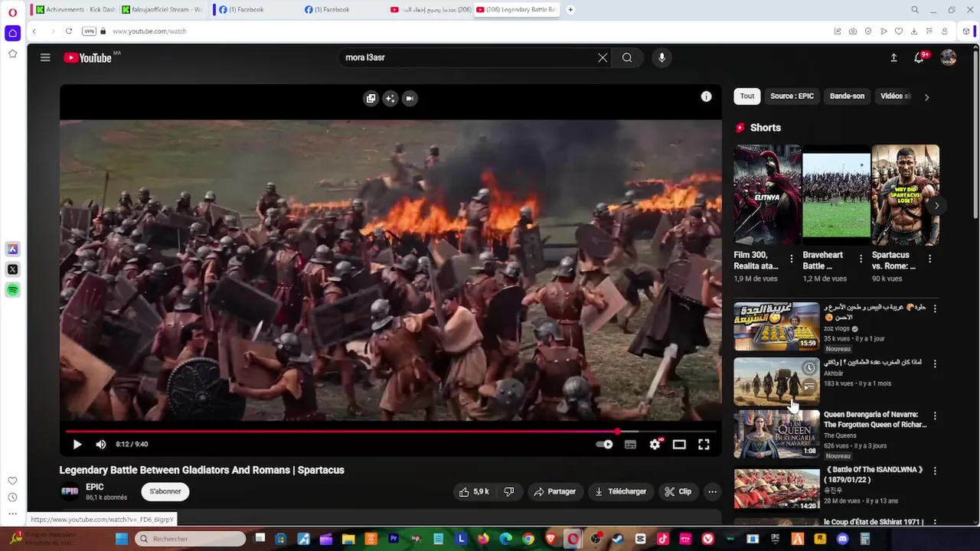Open 'Battle Of The ISANDLWNA' video thumbnail
The image size is (980, 551).
(776, 489)
